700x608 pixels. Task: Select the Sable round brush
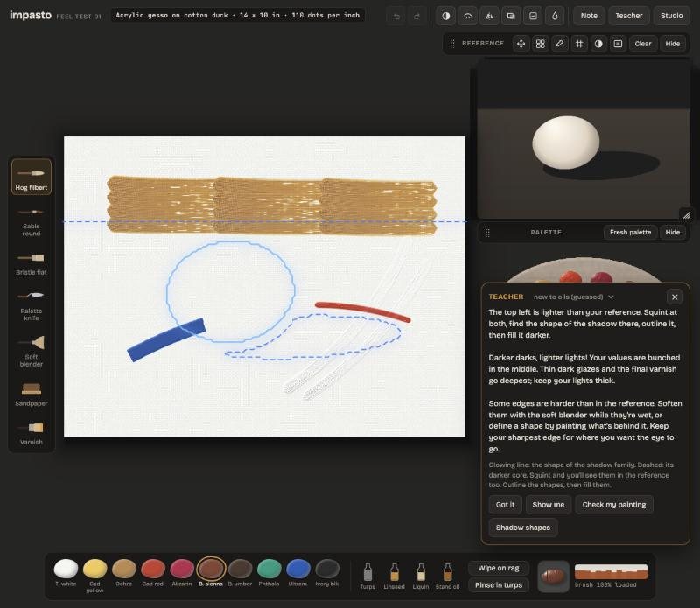pos(31,222)
